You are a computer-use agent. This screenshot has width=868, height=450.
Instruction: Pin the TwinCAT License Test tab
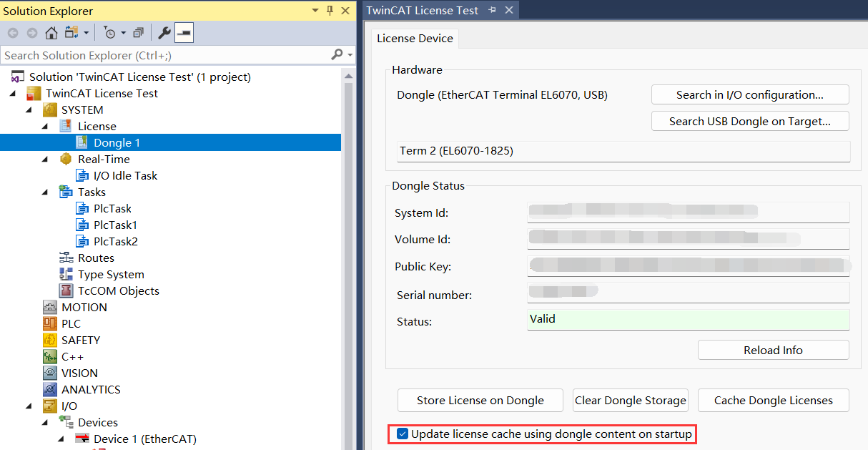[493, 10]
